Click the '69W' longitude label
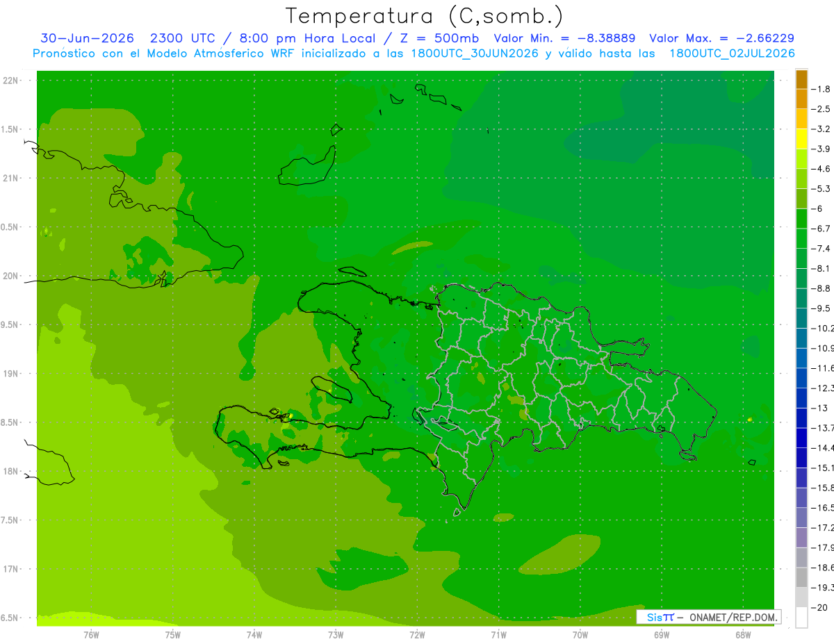The image size is (834, 644). pos(662,634)
